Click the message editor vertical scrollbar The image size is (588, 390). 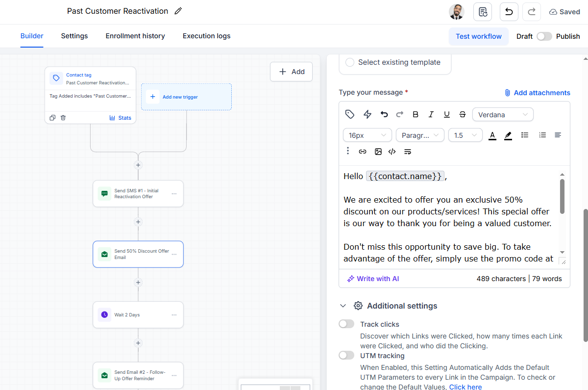pyautogui.click(x=562, y=196)
